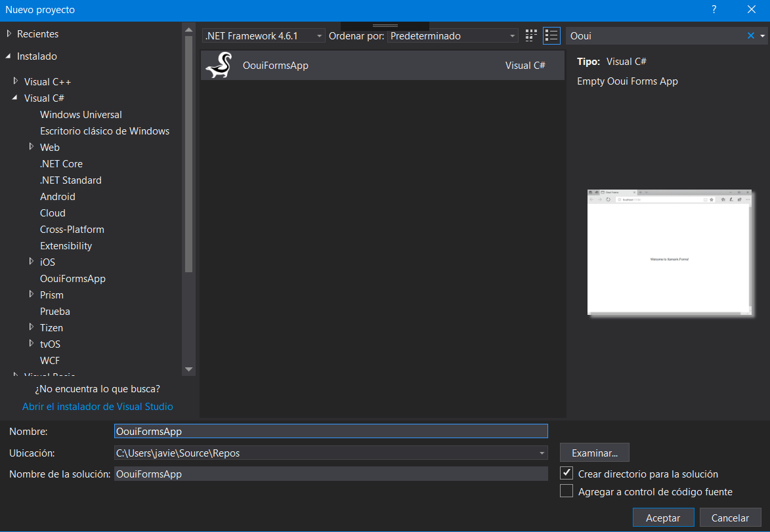Click the tree vertical scrollbar thumb

188,154
